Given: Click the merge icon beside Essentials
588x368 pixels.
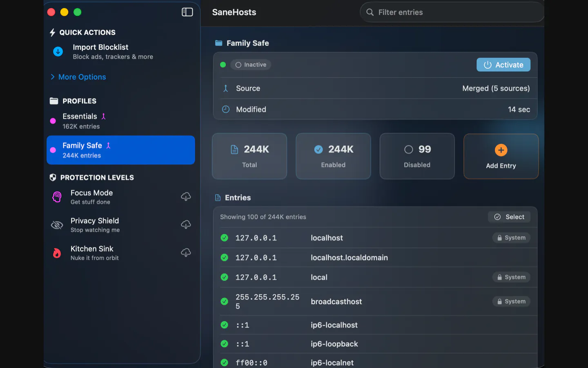Looking at the screenshot, I should click(104, 117).
